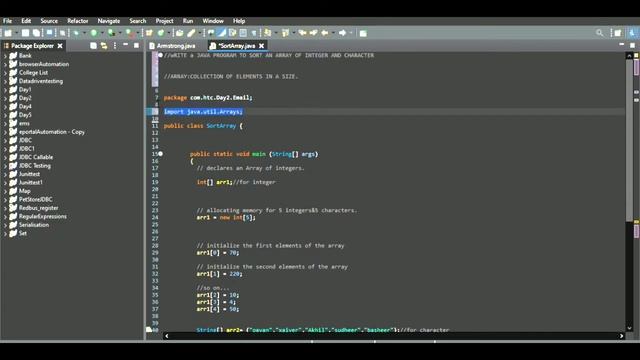This screenshot has width=640, height=360.
Task: Open the Search magnifier icon at top right
Action: [600, 33]
